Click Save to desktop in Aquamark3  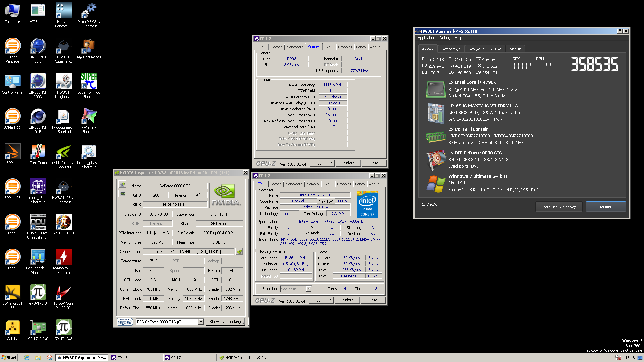coord(559,207)
